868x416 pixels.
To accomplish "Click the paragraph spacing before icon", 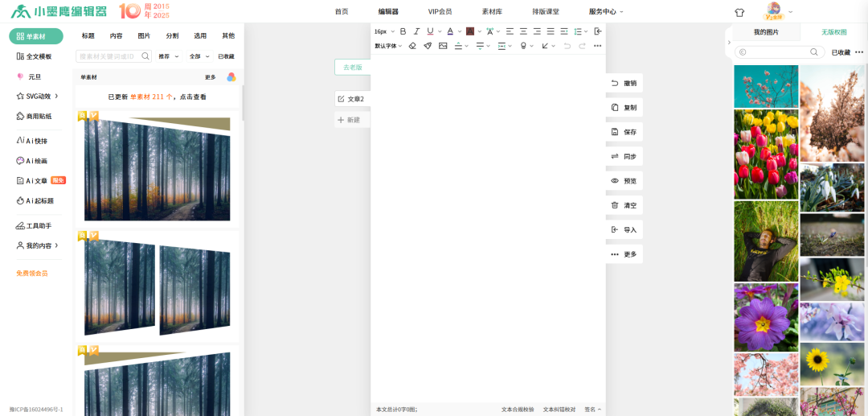I will 458,46.
